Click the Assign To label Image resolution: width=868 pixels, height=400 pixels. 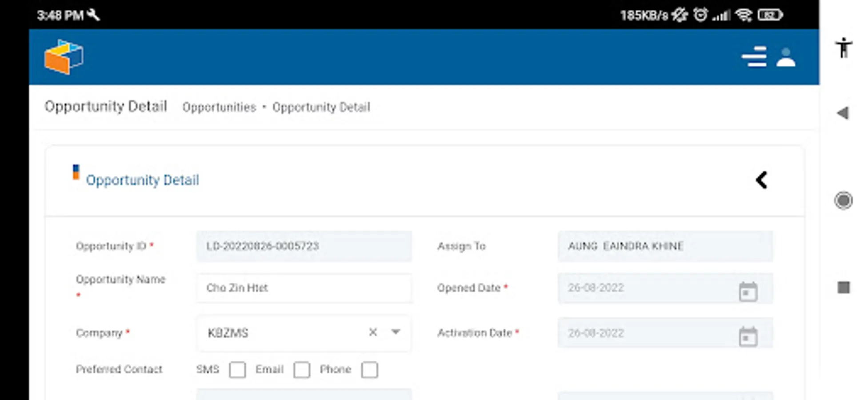pos(461,246)
